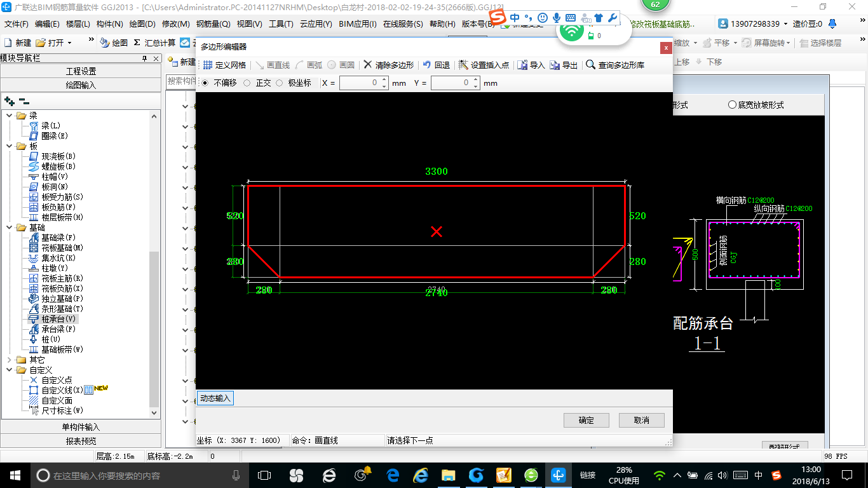This screenshot has width=868, height=488.
Task: Click the 导出 export icon
Action: point(555,65)
